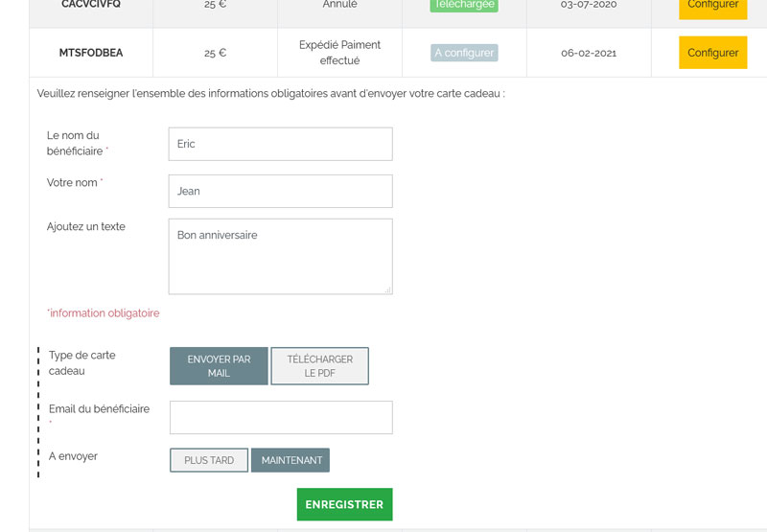Click the 'information obligatoire' red note
This screenshot has height=532, width=767.
click(104, 312)
